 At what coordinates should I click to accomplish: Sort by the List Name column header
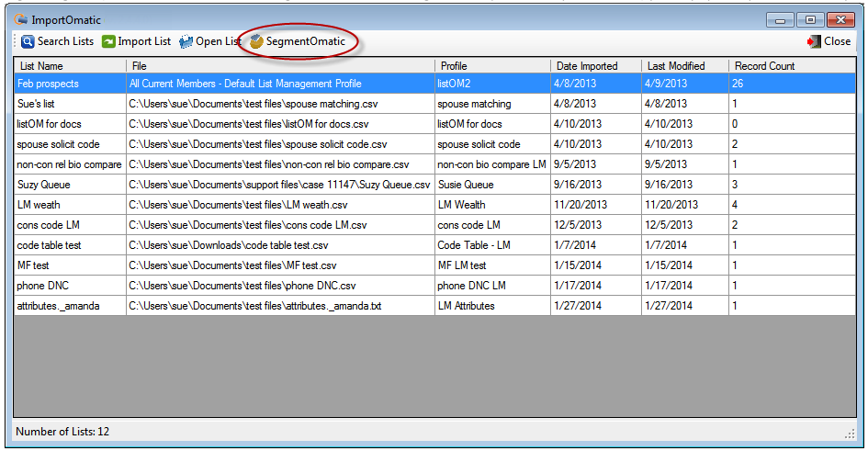[71, 66]
